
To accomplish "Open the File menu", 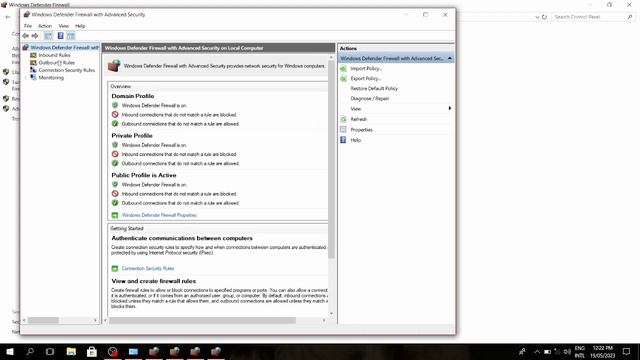I will pyautogui.click(x=28, y=26).
